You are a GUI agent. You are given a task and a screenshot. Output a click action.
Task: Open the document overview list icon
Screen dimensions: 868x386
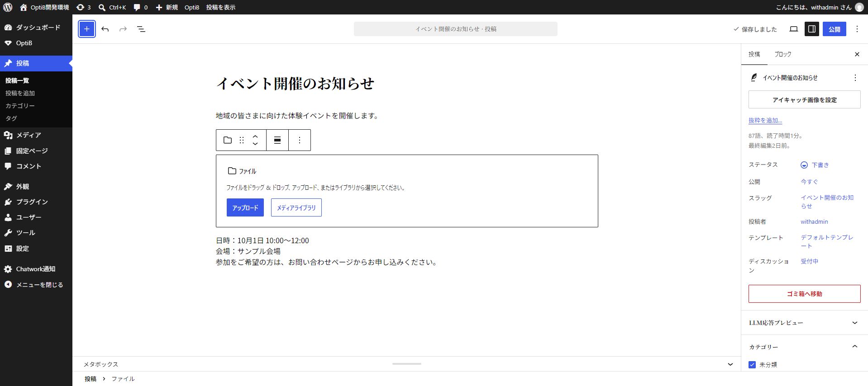(x=141, y=29)
